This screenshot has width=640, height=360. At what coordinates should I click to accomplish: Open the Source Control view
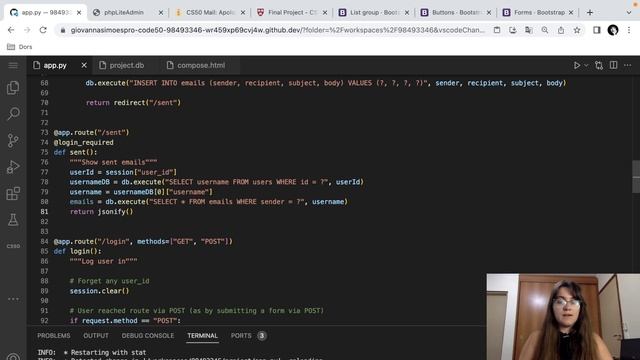pyautogui.click(x=13, y=140)
